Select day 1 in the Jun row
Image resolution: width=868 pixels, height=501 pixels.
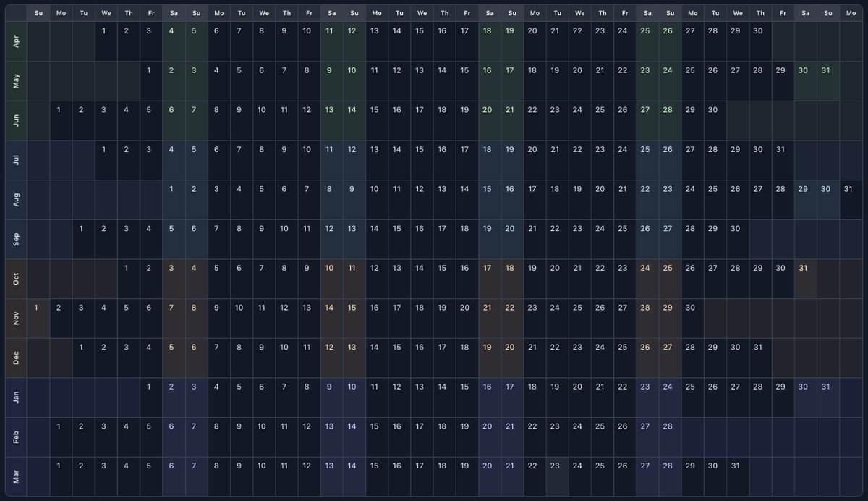pos(59,120)
